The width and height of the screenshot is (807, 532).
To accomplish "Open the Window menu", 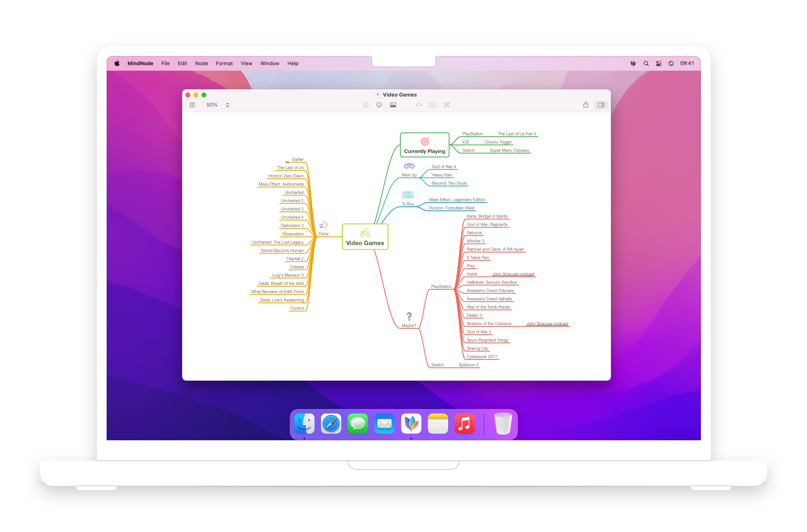I will pos(270,63).
